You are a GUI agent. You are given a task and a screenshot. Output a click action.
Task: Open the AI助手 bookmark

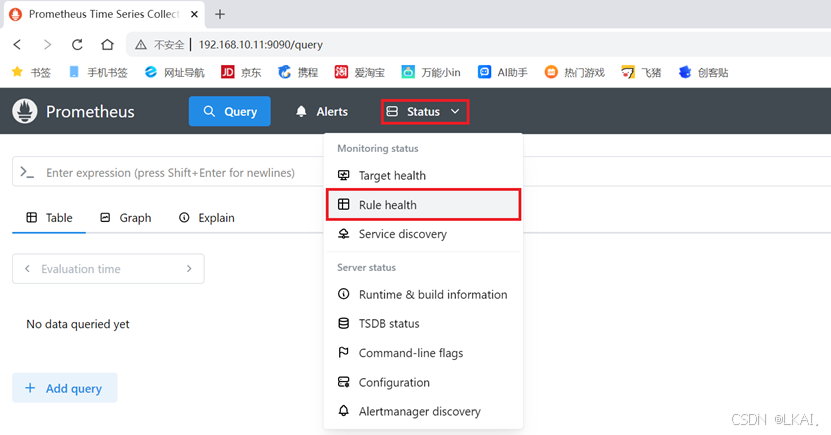tap(502, 72)
